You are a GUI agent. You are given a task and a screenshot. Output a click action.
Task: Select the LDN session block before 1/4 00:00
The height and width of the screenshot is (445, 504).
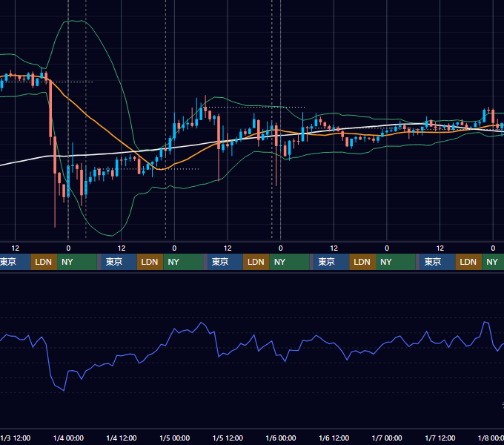[44, 262]
